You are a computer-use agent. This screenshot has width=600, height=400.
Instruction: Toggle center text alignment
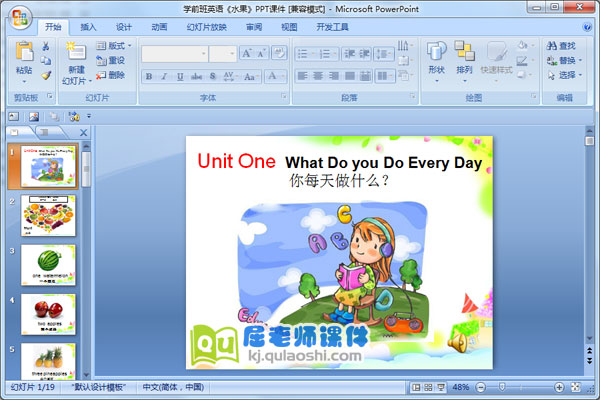318,76
